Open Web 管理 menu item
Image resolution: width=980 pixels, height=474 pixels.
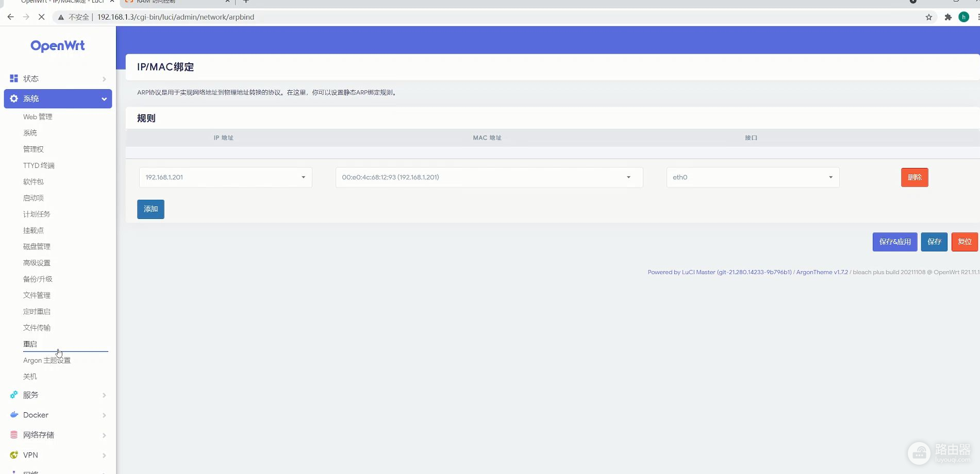point(38,117)
